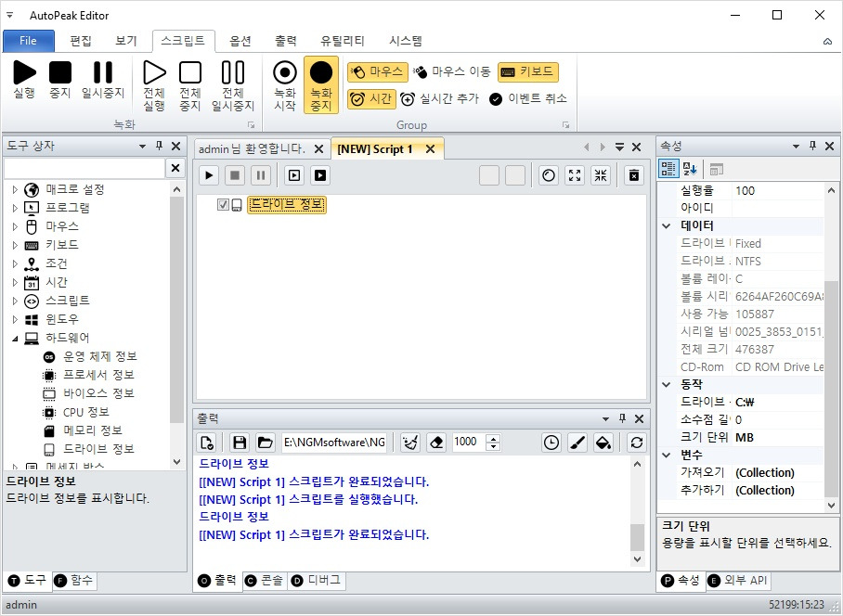Select CPU 정보 in hardware tree
The width and height of the screenshot is (843, 616).
(86, 413)
